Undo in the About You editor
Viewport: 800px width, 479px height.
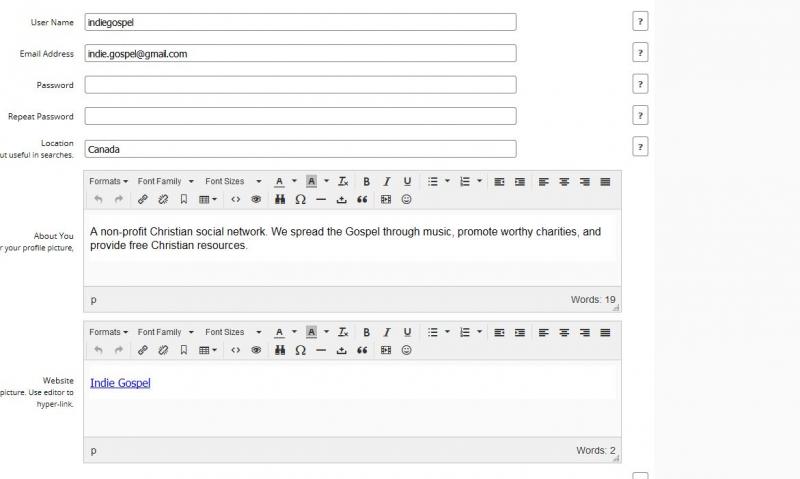click(98, 199)
